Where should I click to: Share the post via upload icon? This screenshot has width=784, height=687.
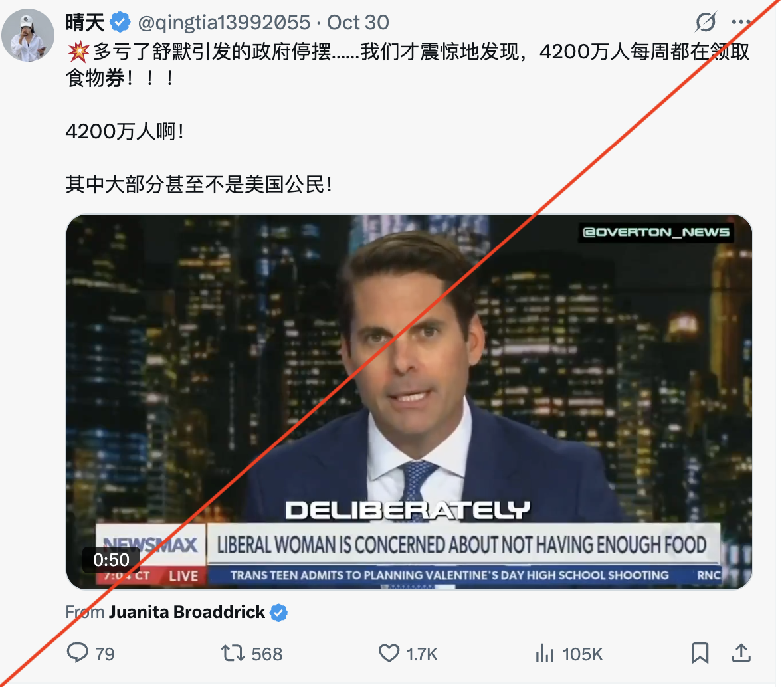pos(741,653)
